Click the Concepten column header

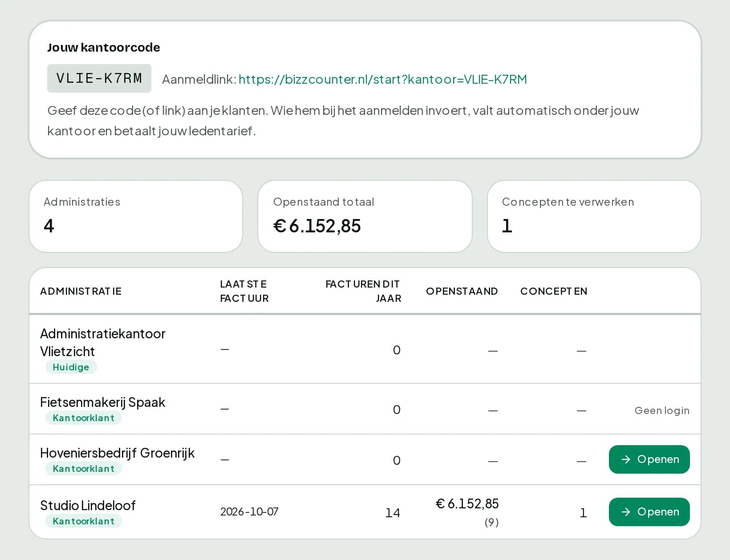(554, 291)
